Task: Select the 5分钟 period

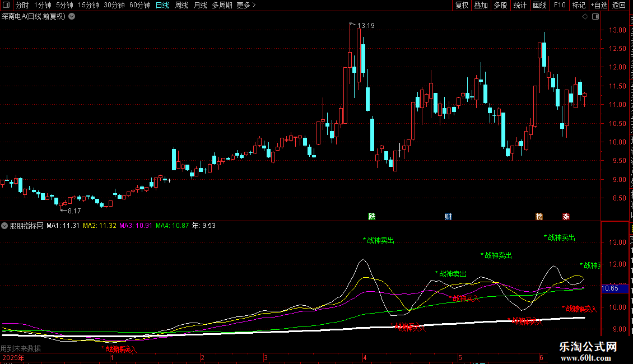Action: (x=64, y=5)
